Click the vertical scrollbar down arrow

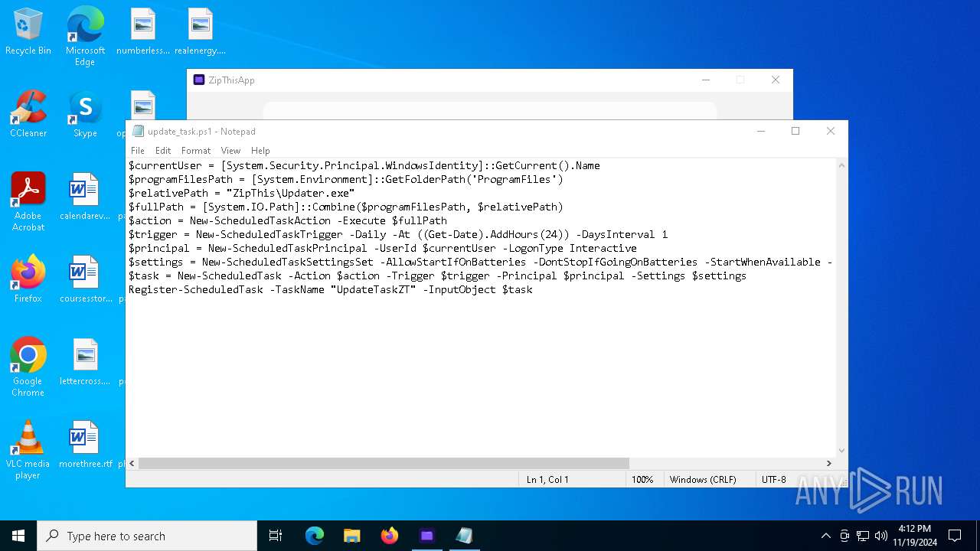[841, 451]
